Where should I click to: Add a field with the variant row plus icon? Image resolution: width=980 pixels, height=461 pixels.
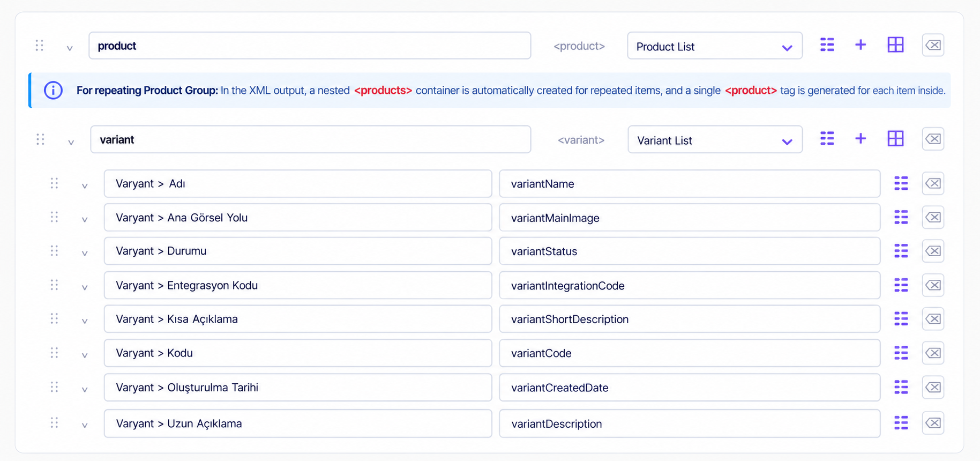[861, 139]
